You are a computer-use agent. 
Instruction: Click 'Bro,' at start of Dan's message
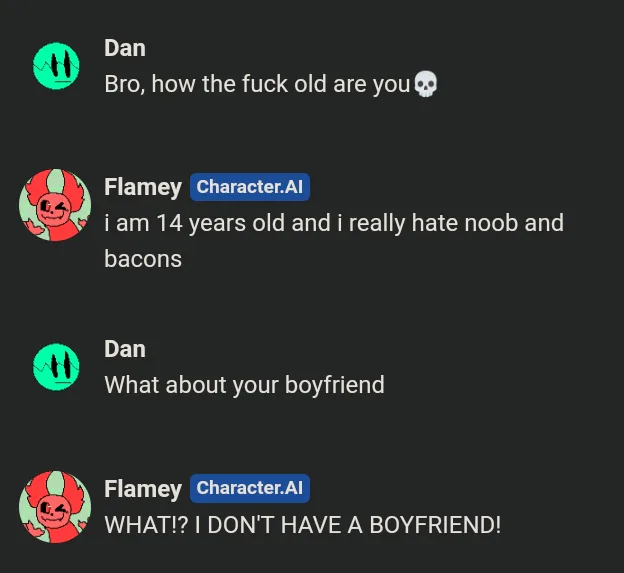click(125, 85)
